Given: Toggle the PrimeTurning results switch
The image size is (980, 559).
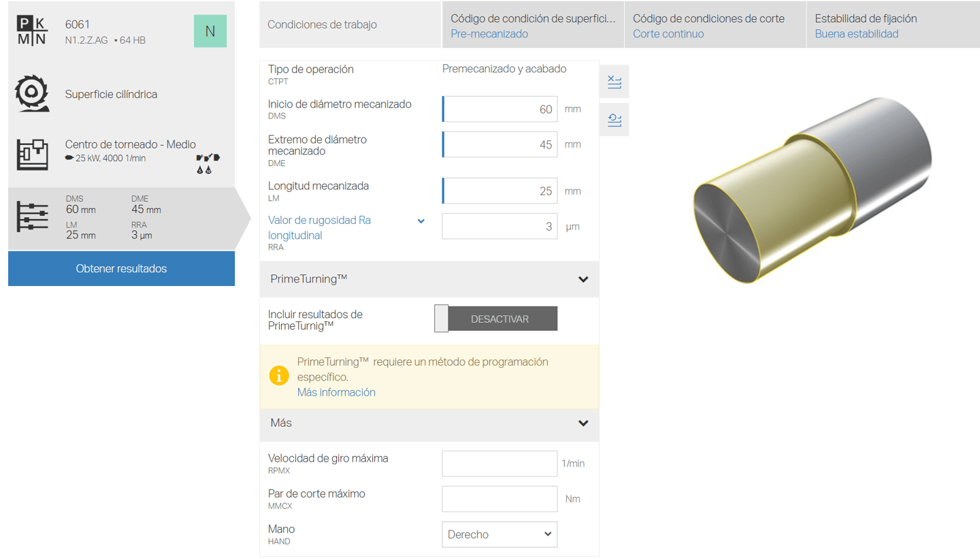Looking at the screenshot, I should click(x=495, y=319).
